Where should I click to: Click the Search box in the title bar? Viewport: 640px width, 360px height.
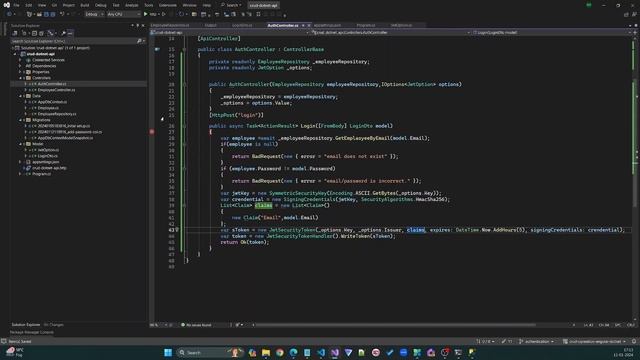coord(231,5)
